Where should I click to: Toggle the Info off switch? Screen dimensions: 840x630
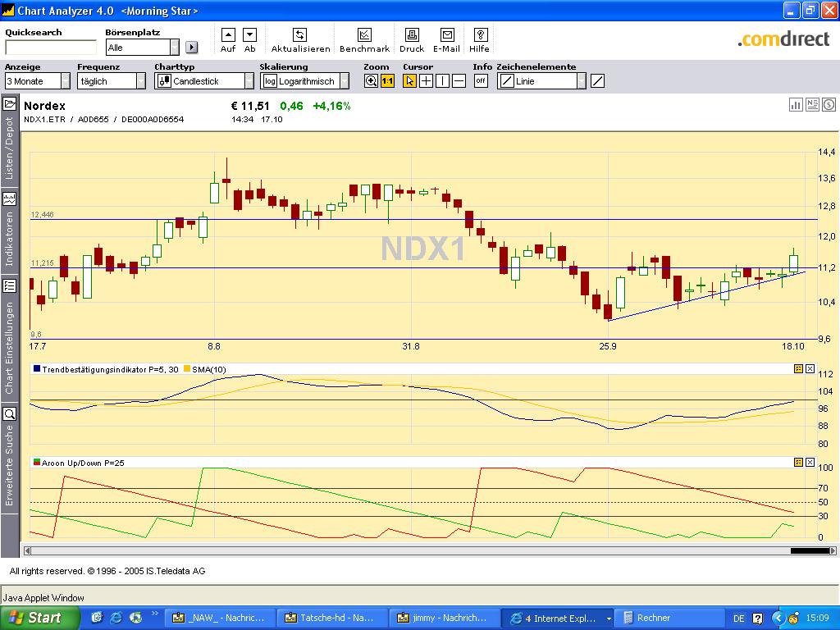tap(481, 81)
